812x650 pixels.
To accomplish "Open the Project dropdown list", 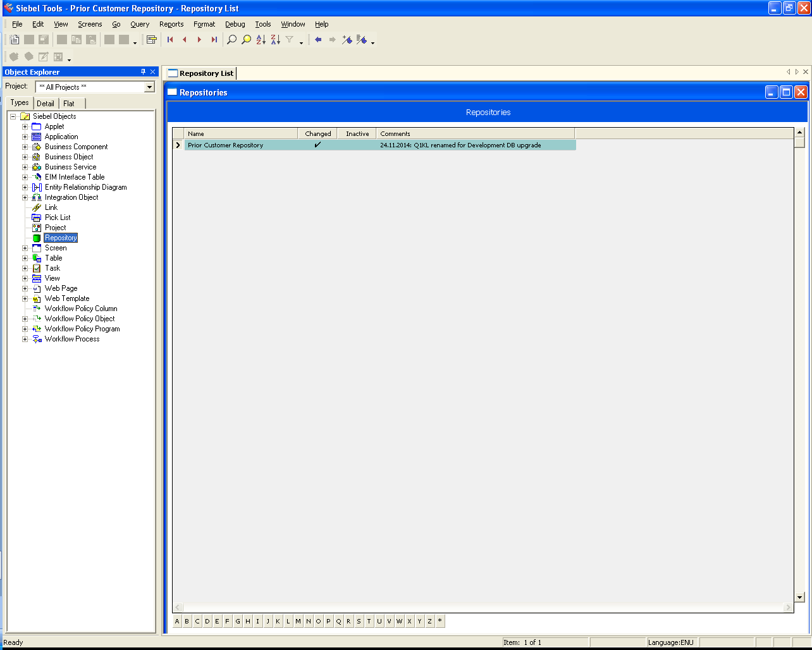I will point(150,87).
